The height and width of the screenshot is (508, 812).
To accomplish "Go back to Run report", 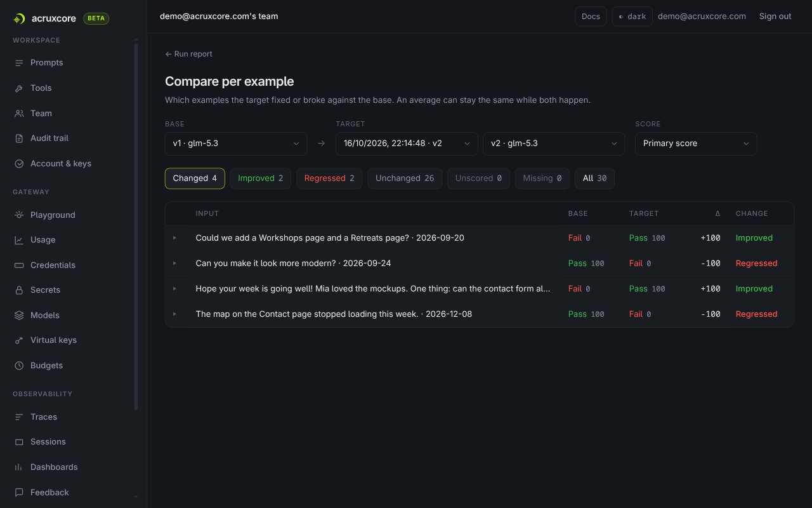I will point(188,54).
